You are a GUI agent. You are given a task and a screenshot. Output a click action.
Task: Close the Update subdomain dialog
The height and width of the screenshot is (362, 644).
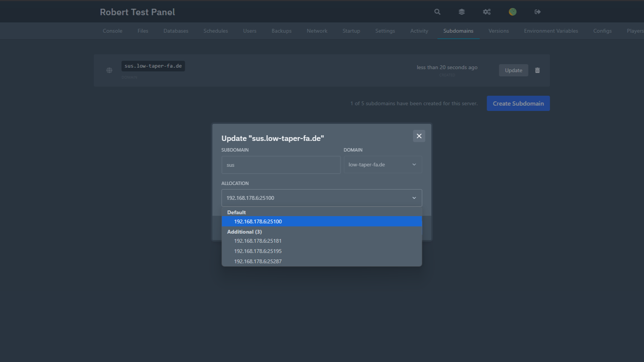coord(419,136)
